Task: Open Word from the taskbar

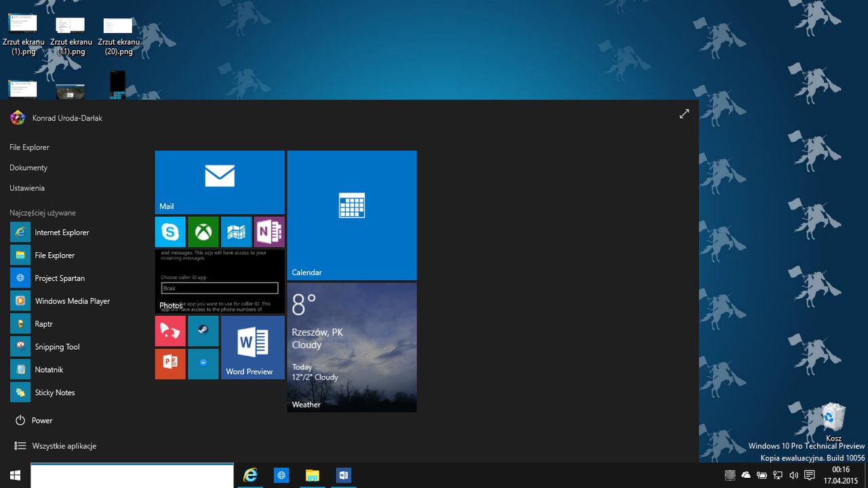Action: click(343, 475)
